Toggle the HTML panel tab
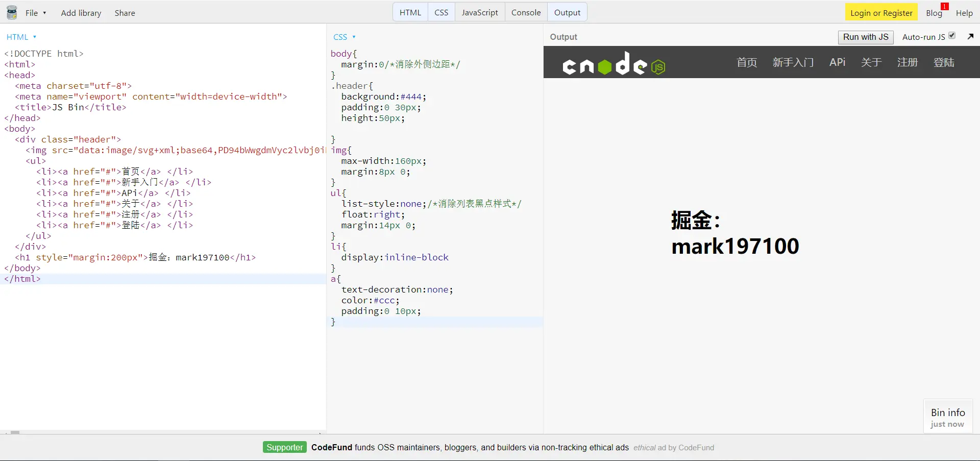Viewport: 980px width, 461px height. (x=410, y=12)
